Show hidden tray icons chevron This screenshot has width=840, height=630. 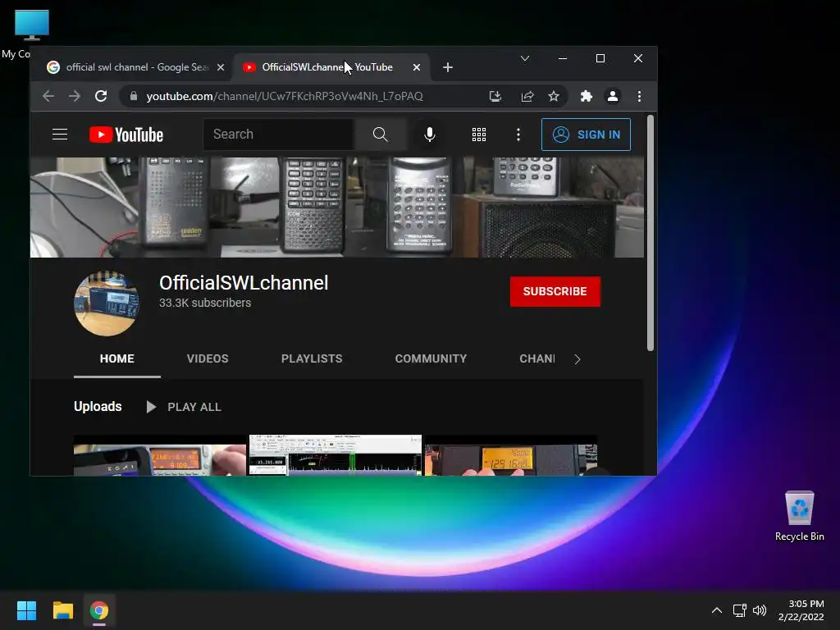(717, 610)
